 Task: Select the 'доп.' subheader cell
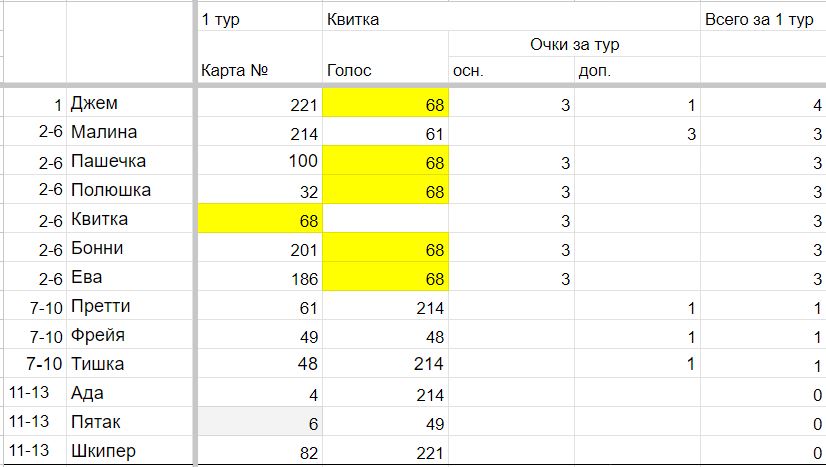click(x=637, y=70)
